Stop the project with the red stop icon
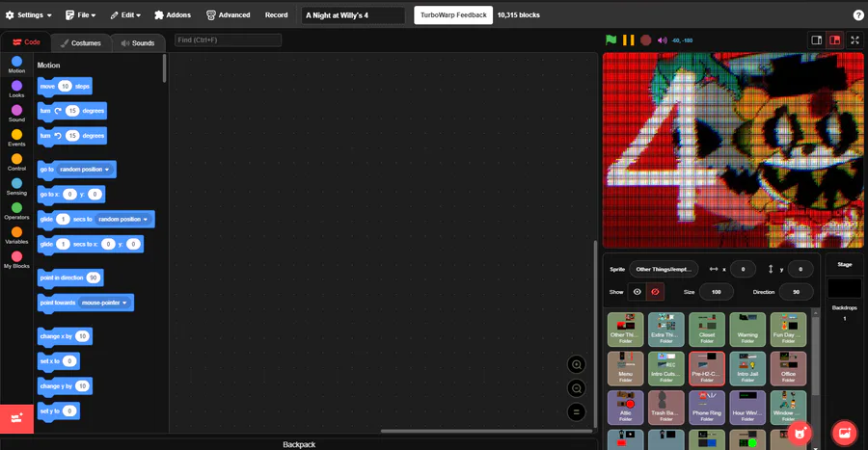Image resolution: width=868 pixels, height=450 pixels. tap(645, 40)
